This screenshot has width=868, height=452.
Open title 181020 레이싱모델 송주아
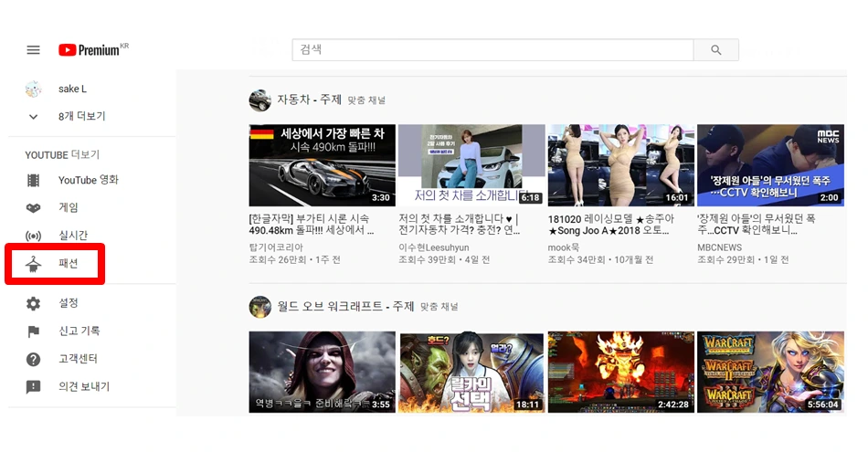(611, 225)
